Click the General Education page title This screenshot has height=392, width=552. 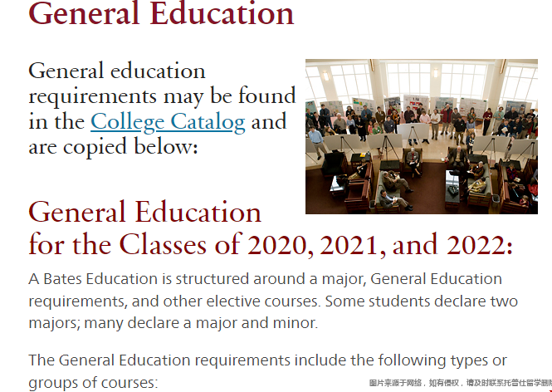[161, 13]
